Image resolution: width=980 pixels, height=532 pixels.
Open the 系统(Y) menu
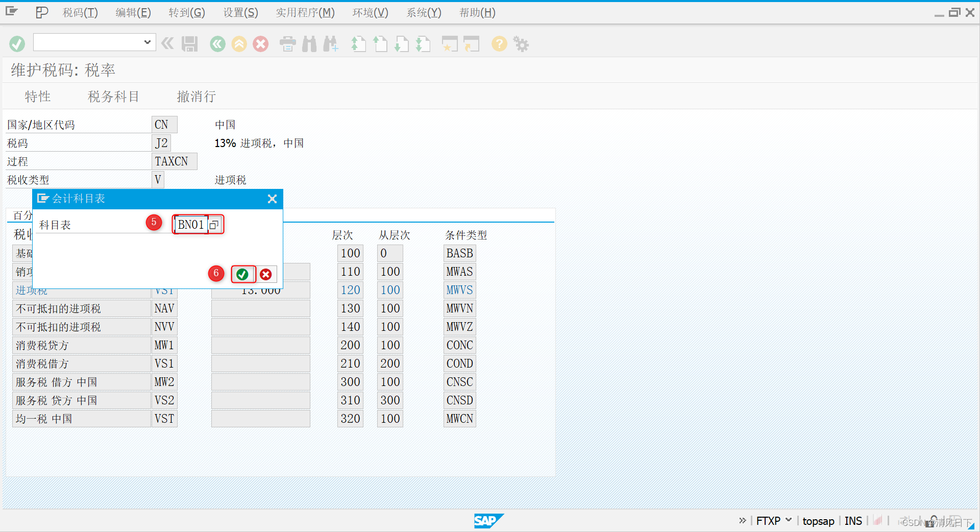tap(424, 12)
